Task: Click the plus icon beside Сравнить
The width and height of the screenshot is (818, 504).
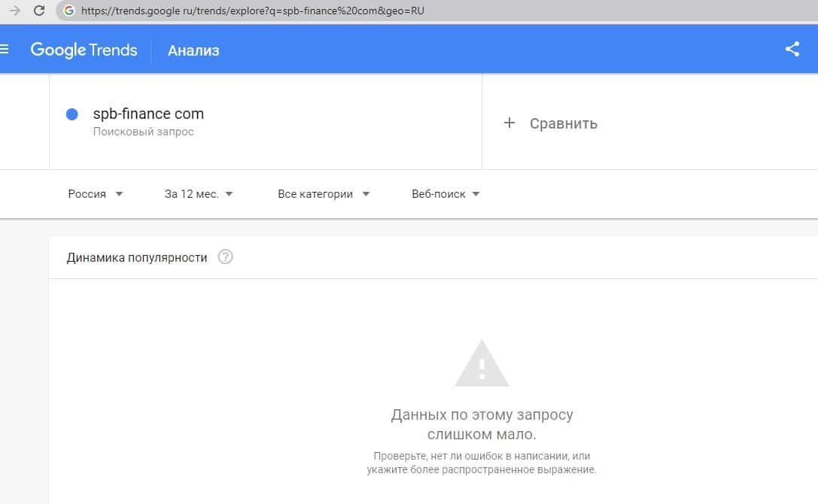Action: click(509, 123)
